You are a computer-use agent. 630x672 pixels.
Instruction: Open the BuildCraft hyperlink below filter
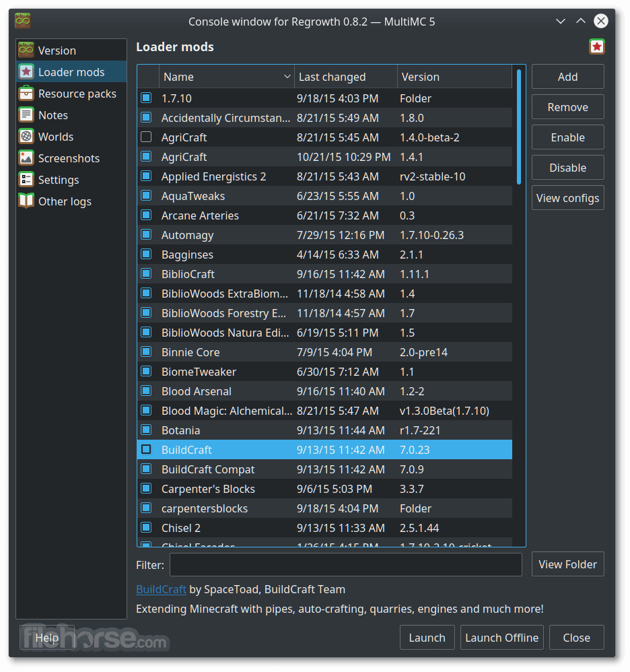pos(161,589)
